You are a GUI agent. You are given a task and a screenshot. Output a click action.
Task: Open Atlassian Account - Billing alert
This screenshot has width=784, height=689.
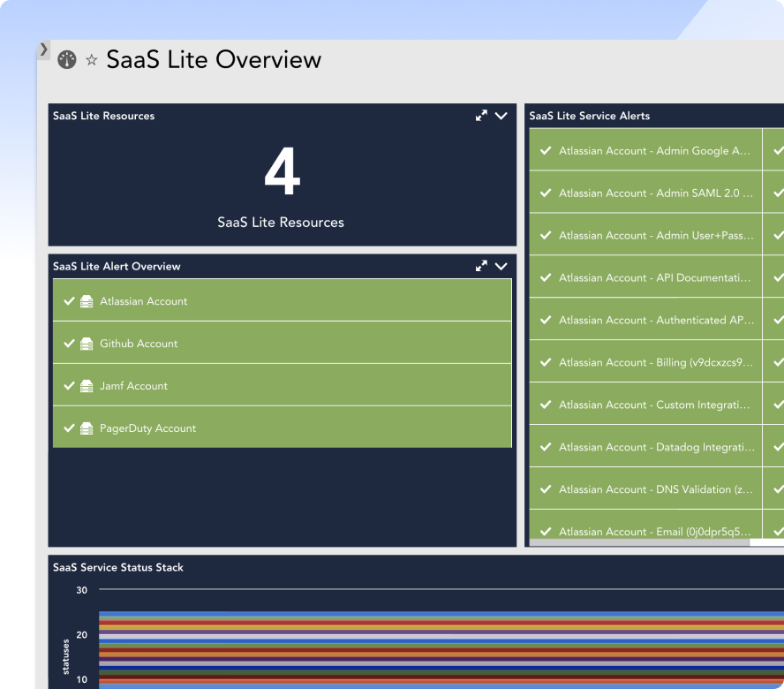645,362
